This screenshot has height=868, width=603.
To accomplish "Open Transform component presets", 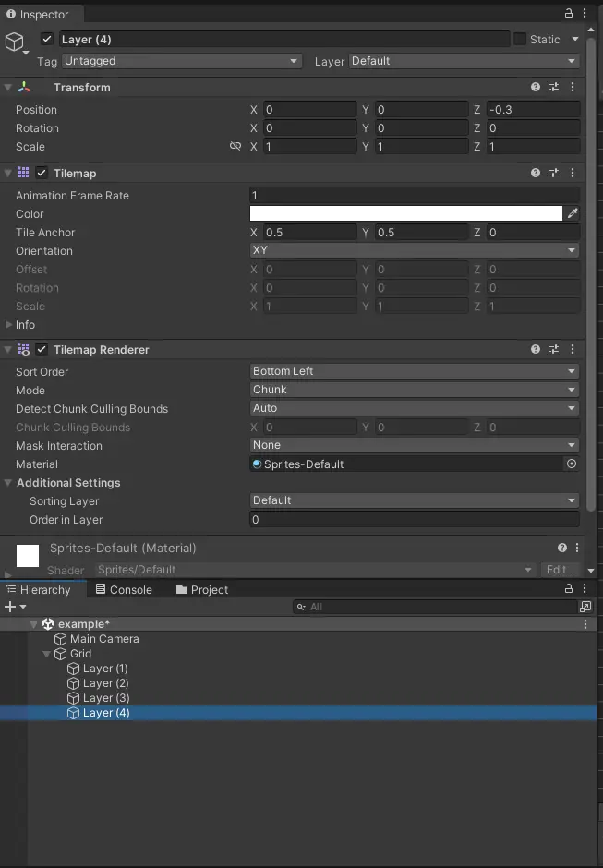I will pyautogui.click(x=554, y=87).
